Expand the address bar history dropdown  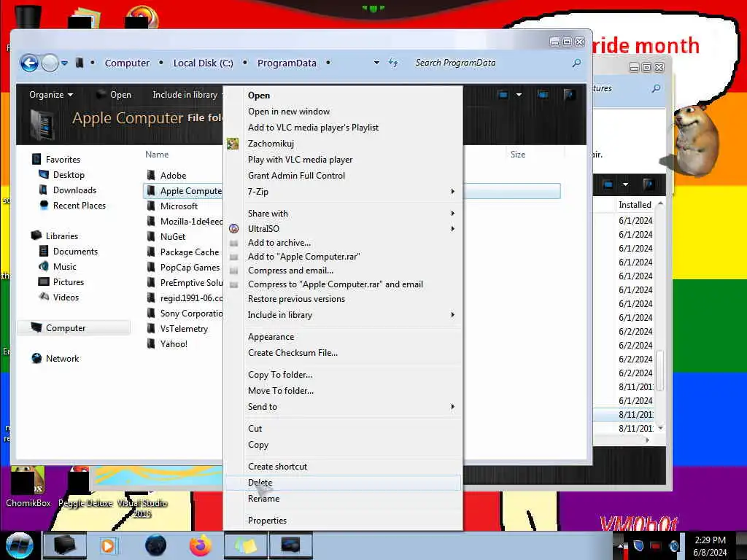tap(376, 63)
